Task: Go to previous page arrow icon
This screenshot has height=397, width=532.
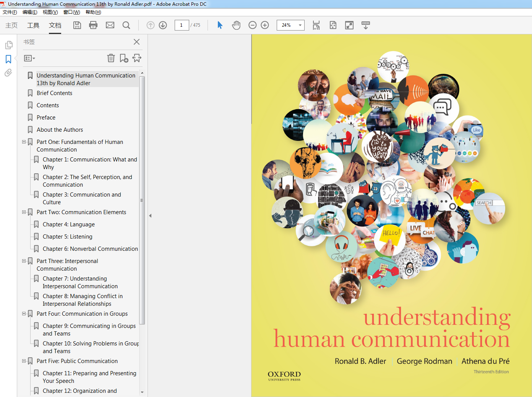Action: [151, 25]
